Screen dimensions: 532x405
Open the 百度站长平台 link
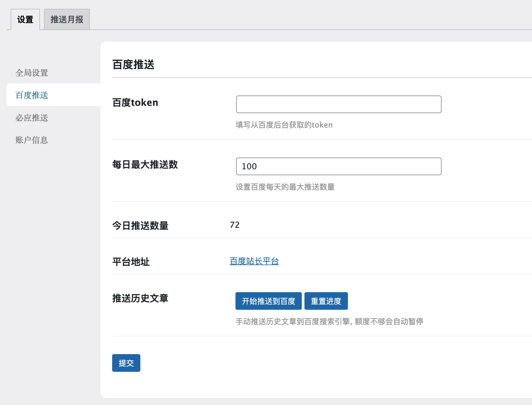[254, 261]
